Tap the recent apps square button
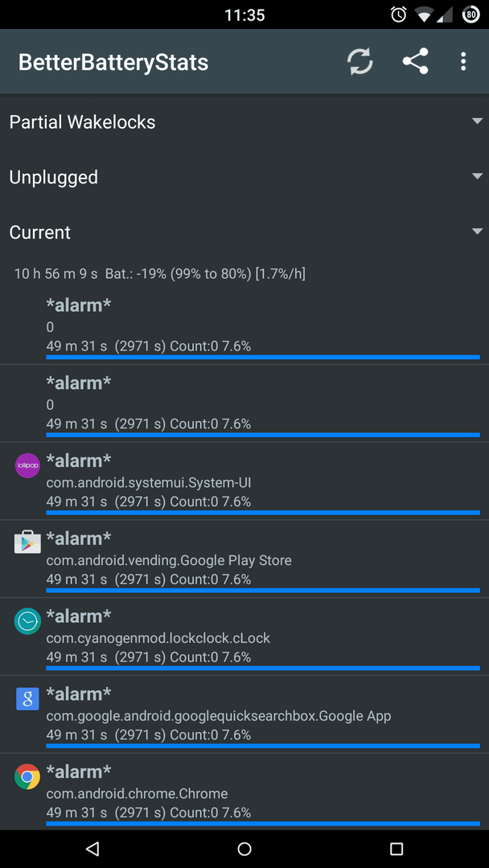This screenshot has height=868, width=489. [396, 849]
